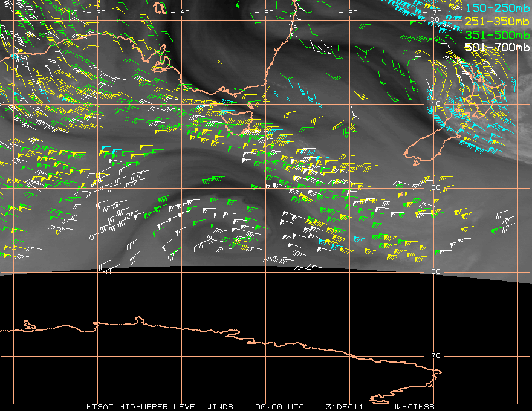Click the 150-250mb cyan legend label
This screenshot has width=532, height=411.
[x=497, y=8]
